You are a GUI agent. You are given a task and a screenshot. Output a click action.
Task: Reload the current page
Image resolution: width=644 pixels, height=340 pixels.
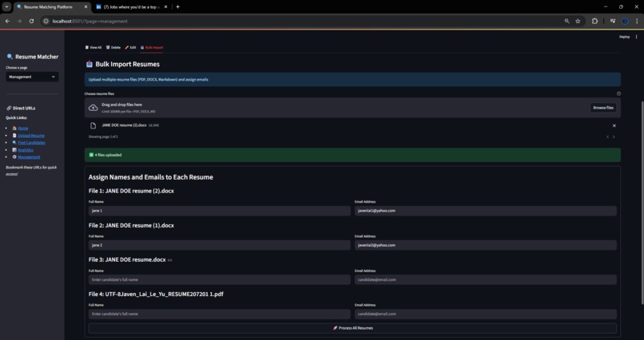(x=31, y=21)
